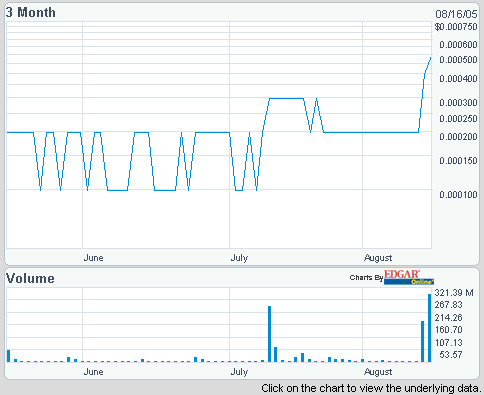Click the 'Charts By' caption text
Screen dimensions: 484x395
[x=366, y=278]
